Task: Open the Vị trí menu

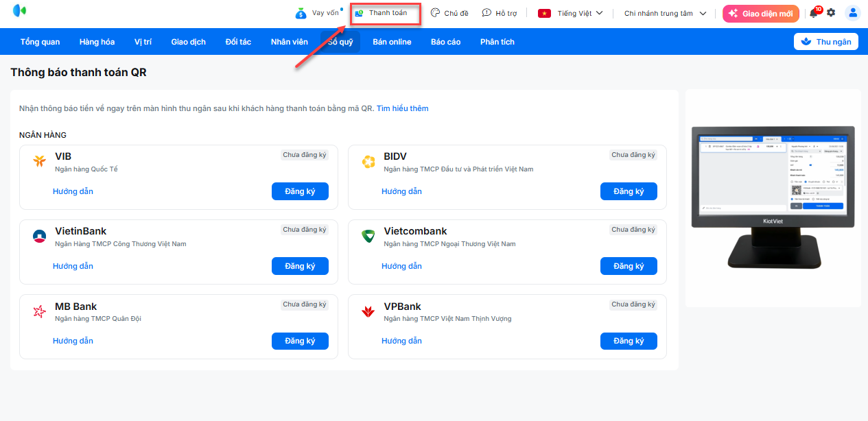Action: coord(143,42)
